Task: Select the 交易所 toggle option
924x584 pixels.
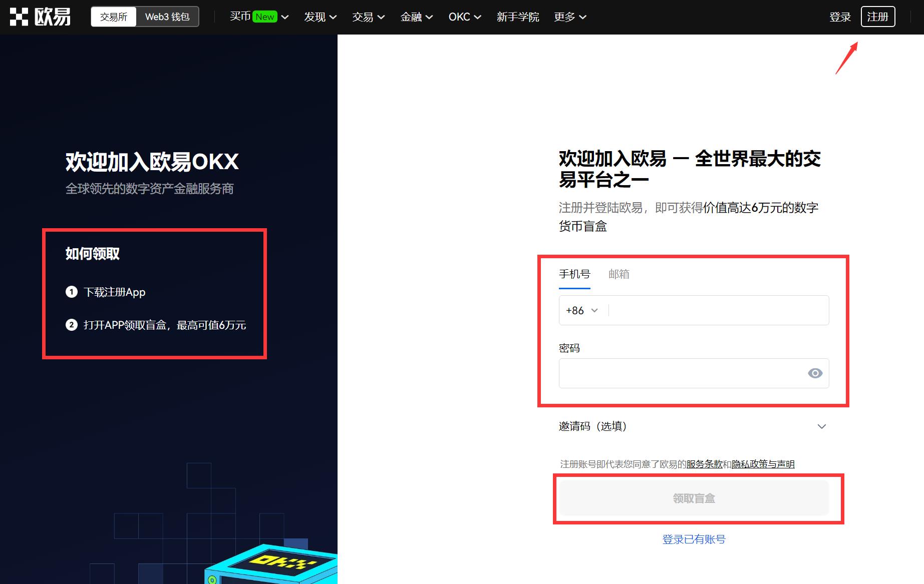Action: pos(114,17)
